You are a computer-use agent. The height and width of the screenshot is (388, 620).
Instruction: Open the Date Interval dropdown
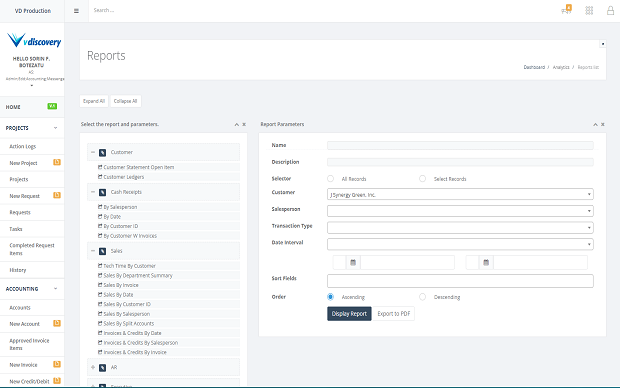(x=460, y=244)
